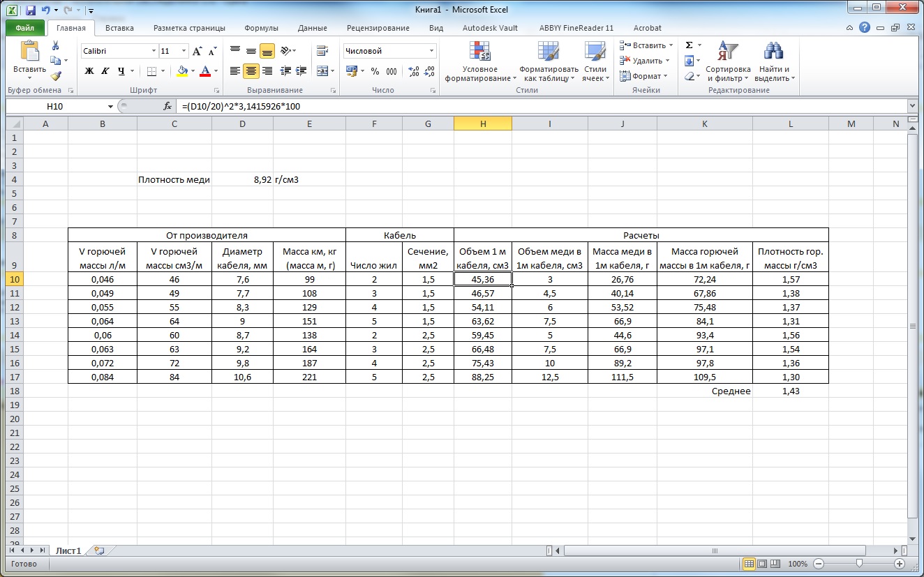Switch to Page Break Preview icon
The width and height of the screenshot is (924, 577).
775,564
